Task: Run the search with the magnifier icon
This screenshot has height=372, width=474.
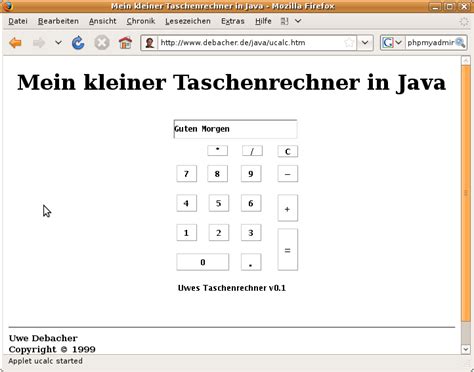Action: point(460,42)
